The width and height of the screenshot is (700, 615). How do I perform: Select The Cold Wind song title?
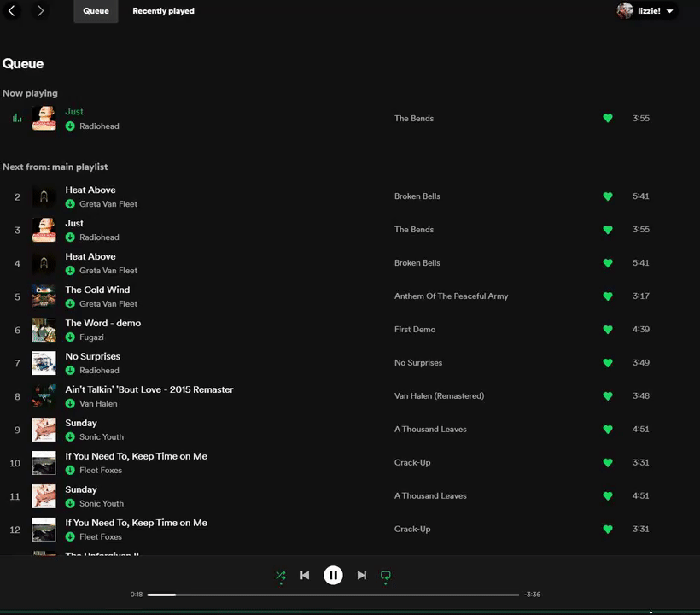pyautogui.click(x=97, y=290)
